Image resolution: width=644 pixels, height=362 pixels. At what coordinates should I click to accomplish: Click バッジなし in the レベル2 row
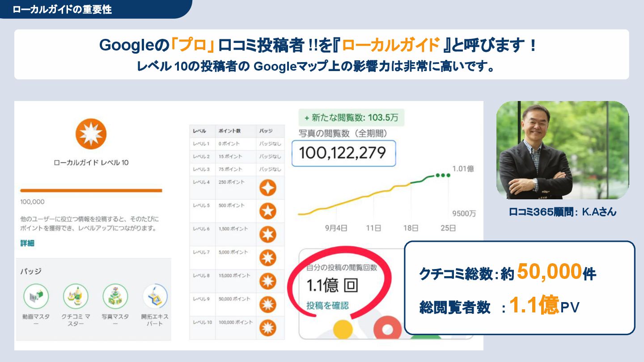[271, 156]
